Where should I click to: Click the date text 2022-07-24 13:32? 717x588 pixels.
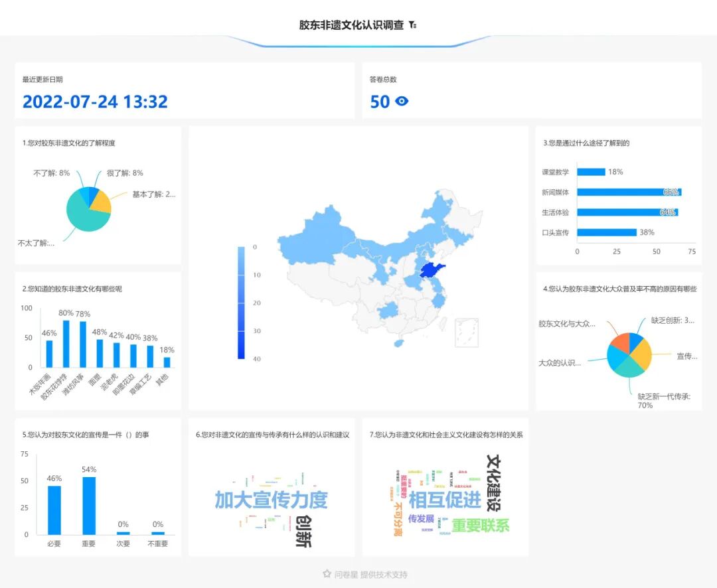(96, 102)
